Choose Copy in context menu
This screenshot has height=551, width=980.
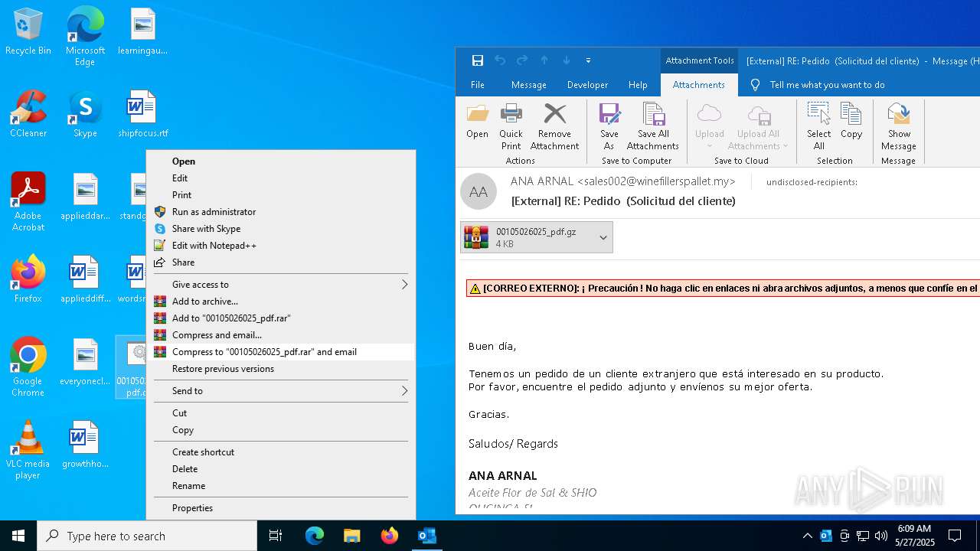point(281,430)
